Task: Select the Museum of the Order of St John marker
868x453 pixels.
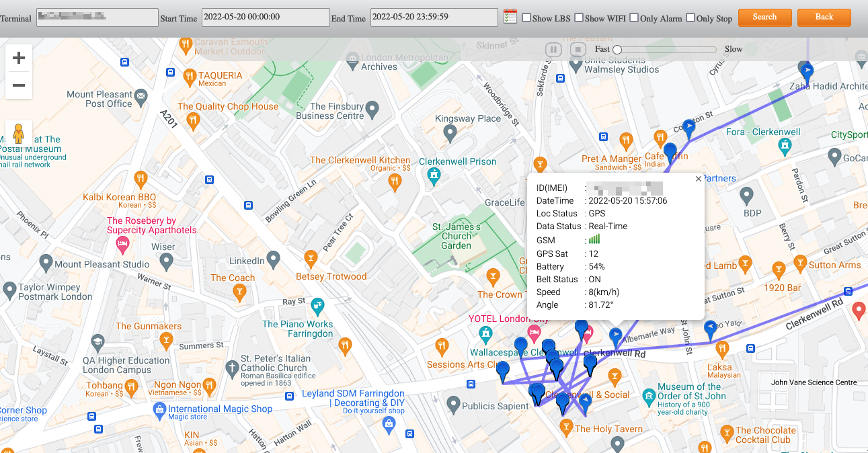Action: 648,395
